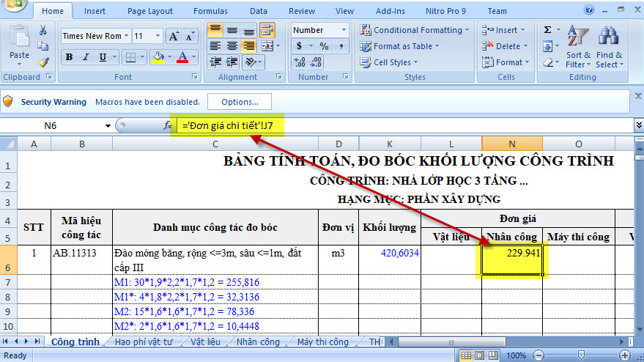
Task: Toggle Italic formatting
Action: tap(86, 57)
